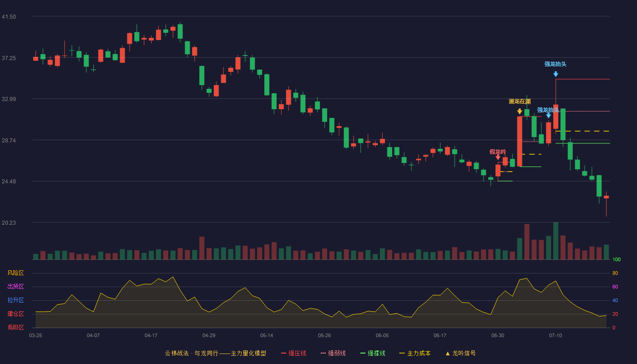Click the 04-29 date label
Viewport: 637px width, 364px height.
pyautogui.click(x=209, y=335)
